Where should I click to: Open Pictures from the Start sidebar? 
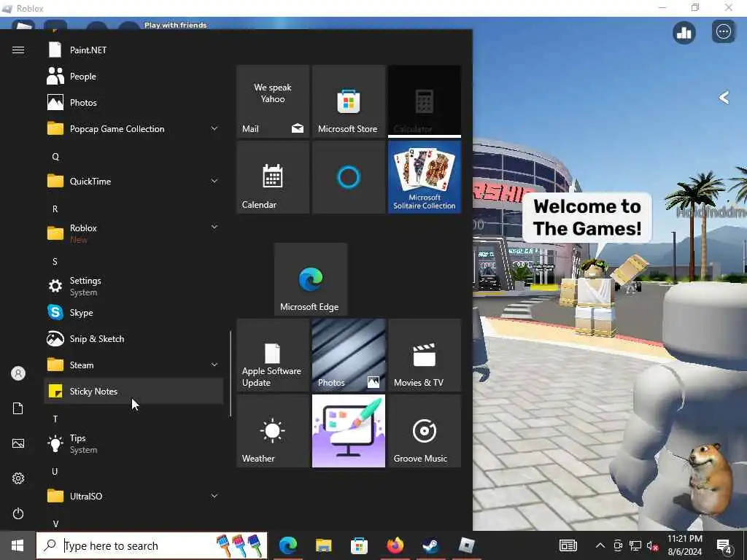[18, 443]
